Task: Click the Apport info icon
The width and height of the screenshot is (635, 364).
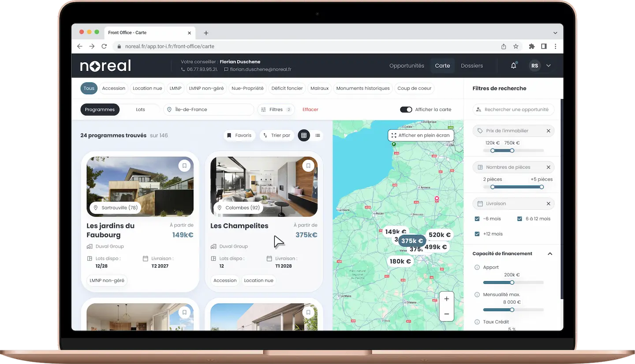Action: pos(477,267)
